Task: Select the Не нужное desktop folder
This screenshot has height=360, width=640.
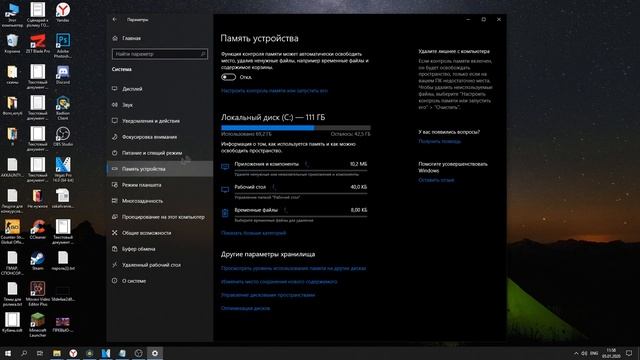Action: (x=38, y=198)
